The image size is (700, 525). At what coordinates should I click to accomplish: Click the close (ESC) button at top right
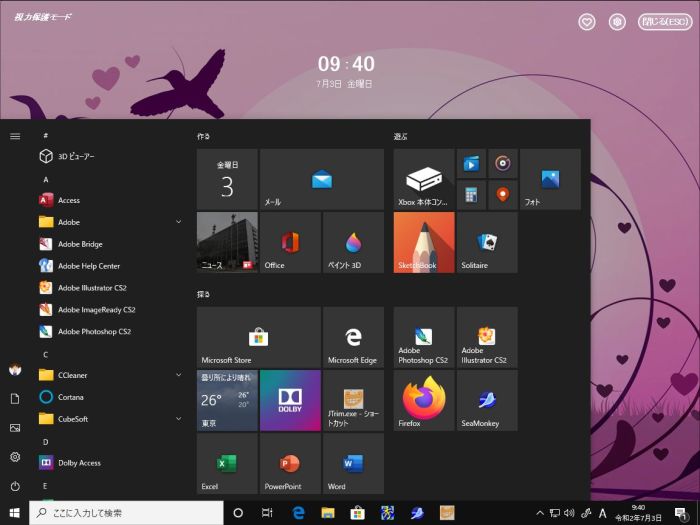click(665, 22)
